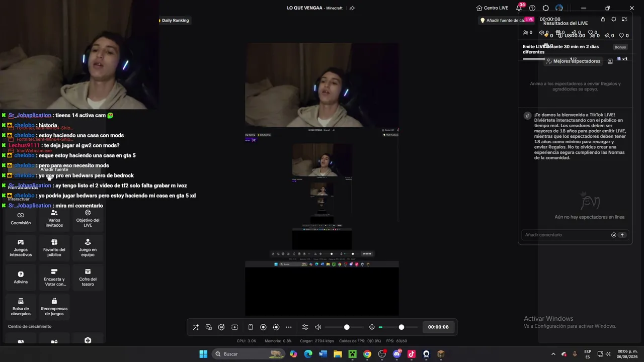Switch to mobile portrait layout icon
The image size is (644, 362).
click(251, 327)
